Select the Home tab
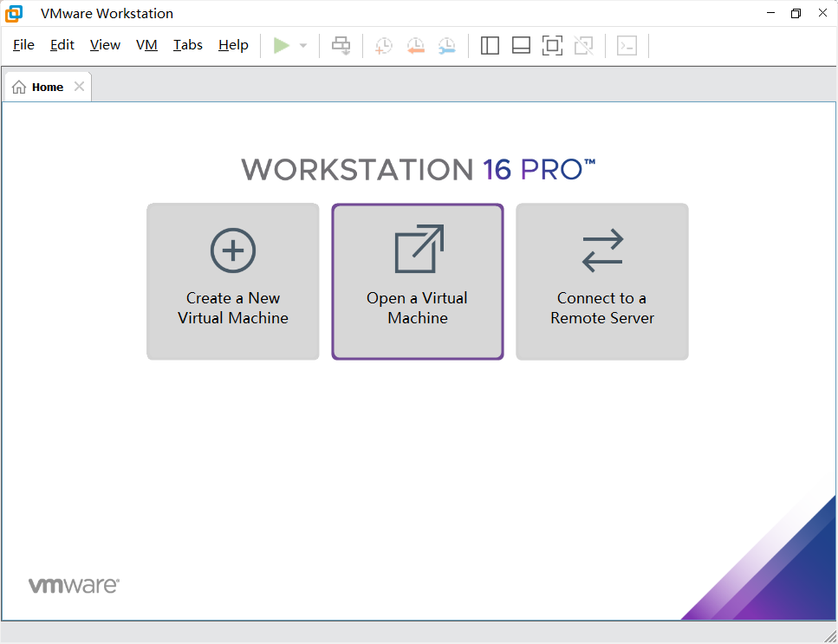 [48, 87]
